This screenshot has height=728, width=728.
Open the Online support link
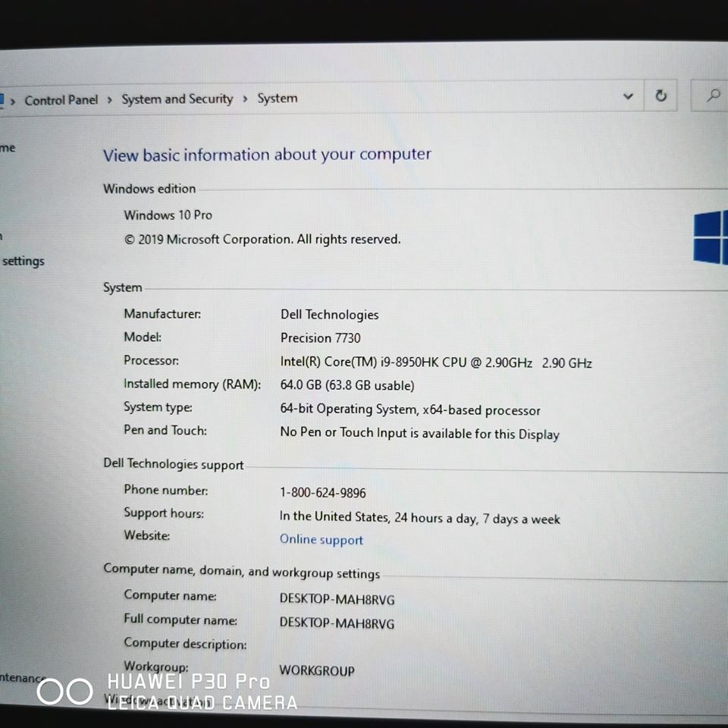(x=321, y=540)
